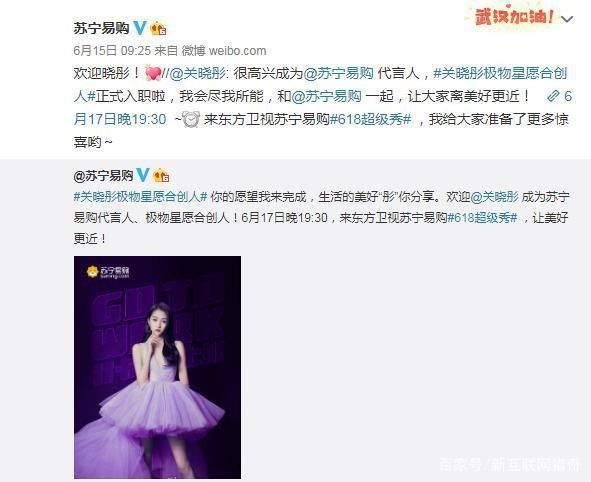Open the 6月15日 09:25 timestamp link
The height and width of the screenshot is (482, 591).
(112, 50)
